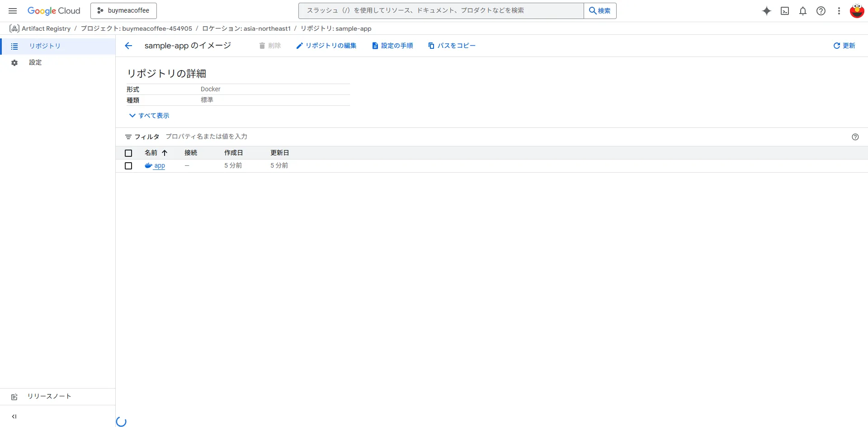
Task: Open the Gemini assistant sparkle icon
Action: [x=767, y=11]
